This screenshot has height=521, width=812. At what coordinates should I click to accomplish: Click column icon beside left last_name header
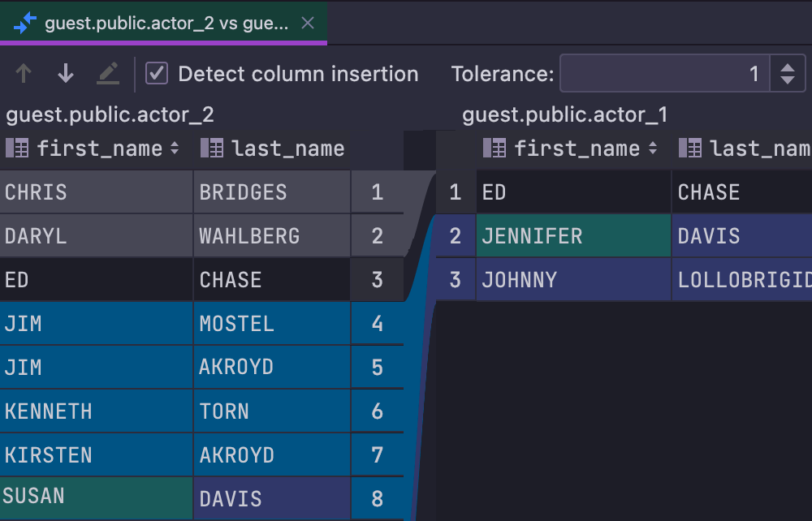[212, 149]
